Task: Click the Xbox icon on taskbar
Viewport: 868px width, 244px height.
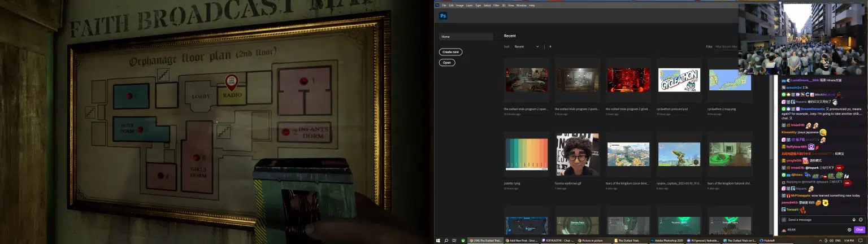Action: [x=462, y=241]
